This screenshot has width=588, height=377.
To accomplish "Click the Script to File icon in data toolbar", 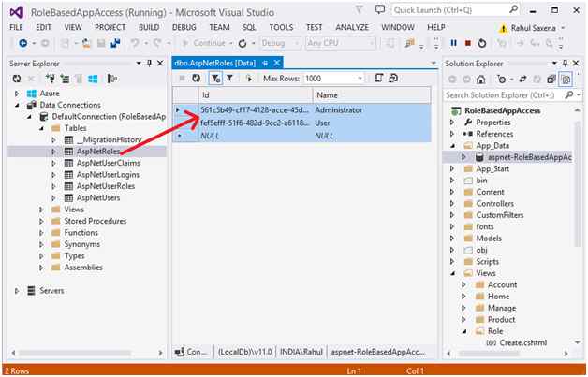I will point(393,78).
